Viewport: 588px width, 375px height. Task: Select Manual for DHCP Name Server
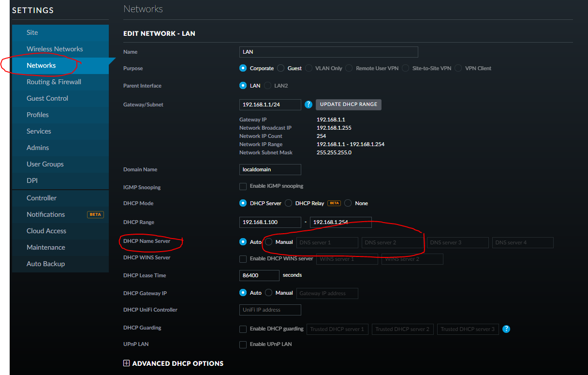point(269,242)
